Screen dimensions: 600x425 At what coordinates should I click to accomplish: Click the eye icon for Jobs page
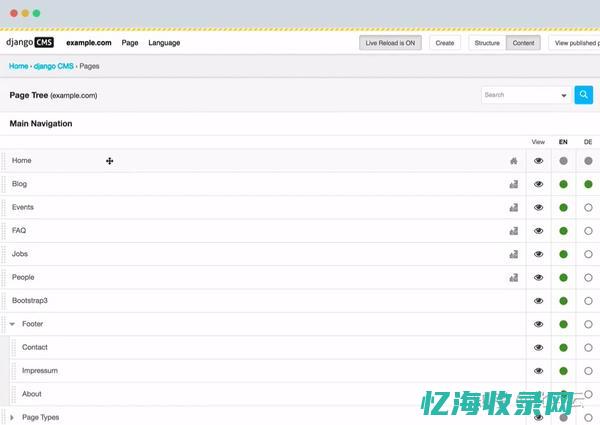pos(539,254)
